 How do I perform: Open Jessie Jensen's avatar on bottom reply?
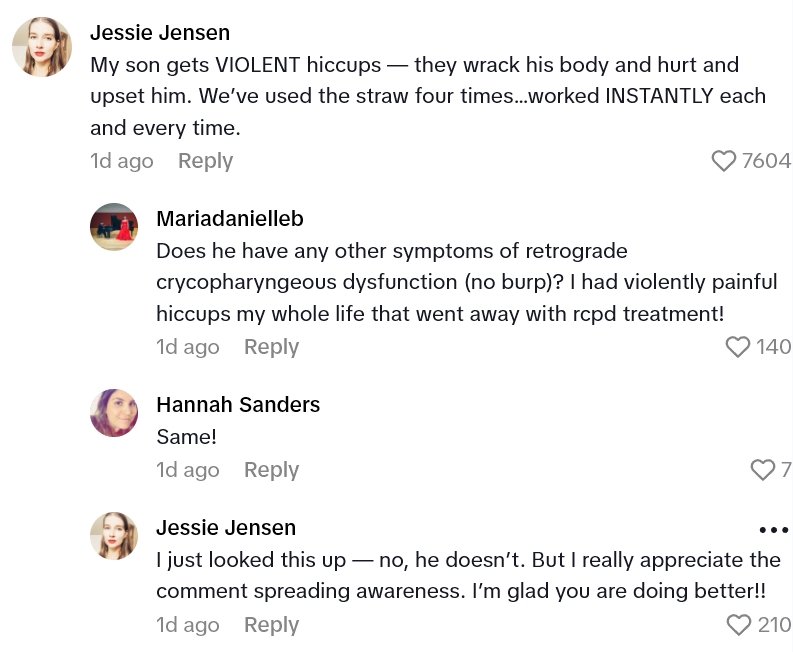pos(114,536)
